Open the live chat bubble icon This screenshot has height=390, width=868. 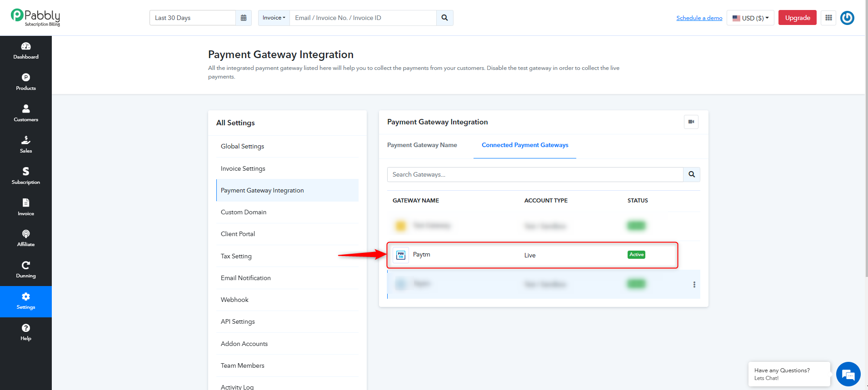click(x=848, y=374)
